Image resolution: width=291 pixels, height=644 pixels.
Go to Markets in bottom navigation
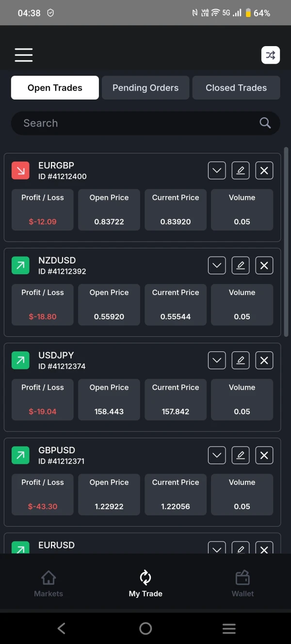coord(48,584)
